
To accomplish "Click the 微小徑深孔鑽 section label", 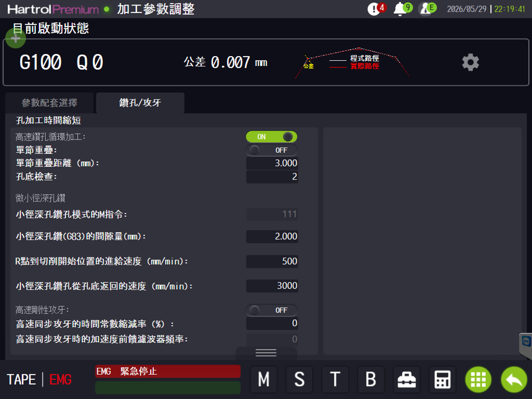I will [x=40, y=198].
